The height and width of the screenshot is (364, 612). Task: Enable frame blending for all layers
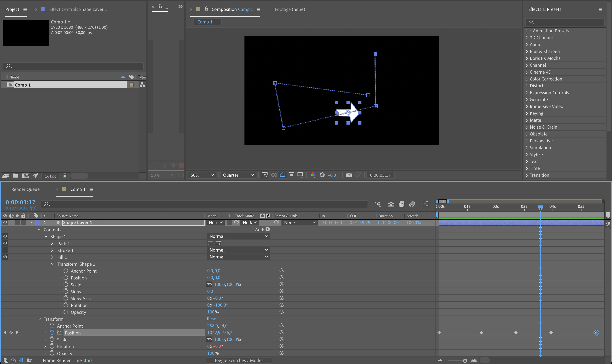click(402, 204)
